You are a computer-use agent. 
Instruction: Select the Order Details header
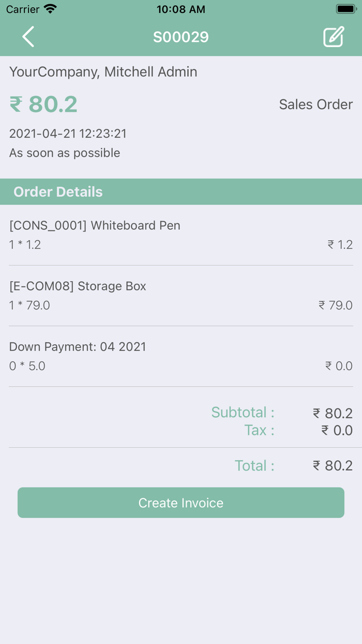[58, 192]
